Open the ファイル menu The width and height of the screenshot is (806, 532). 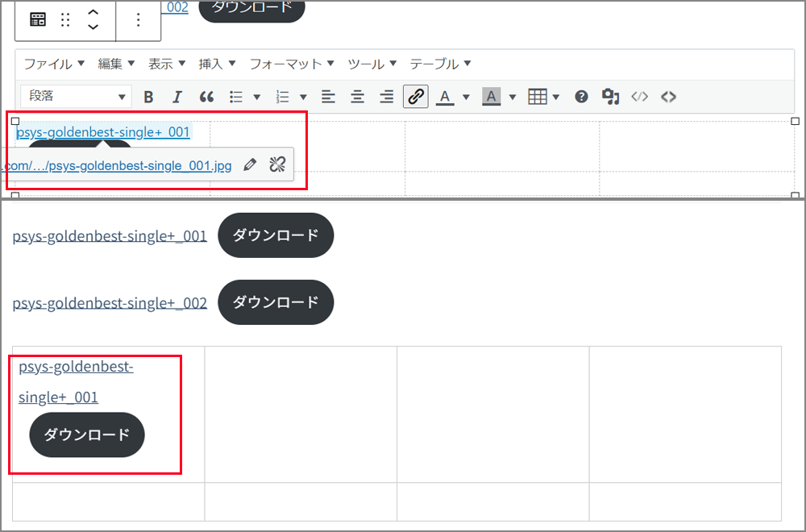pos(54,64)
